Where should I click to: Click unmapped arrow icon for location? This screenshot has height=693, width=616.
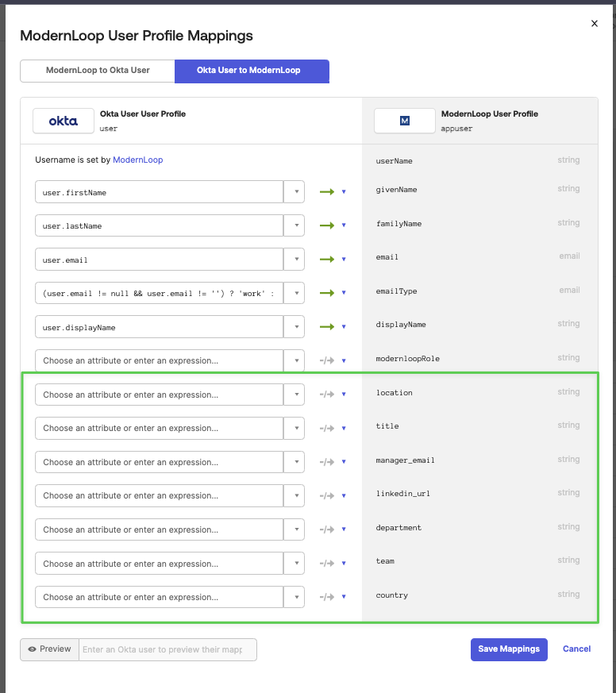(x=327, y=395)
